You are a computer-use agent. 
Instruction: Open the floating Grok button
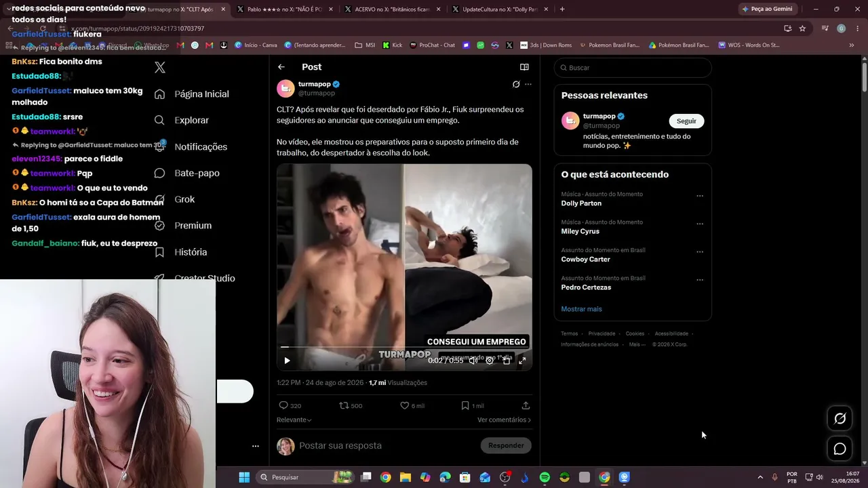point(840,419)
